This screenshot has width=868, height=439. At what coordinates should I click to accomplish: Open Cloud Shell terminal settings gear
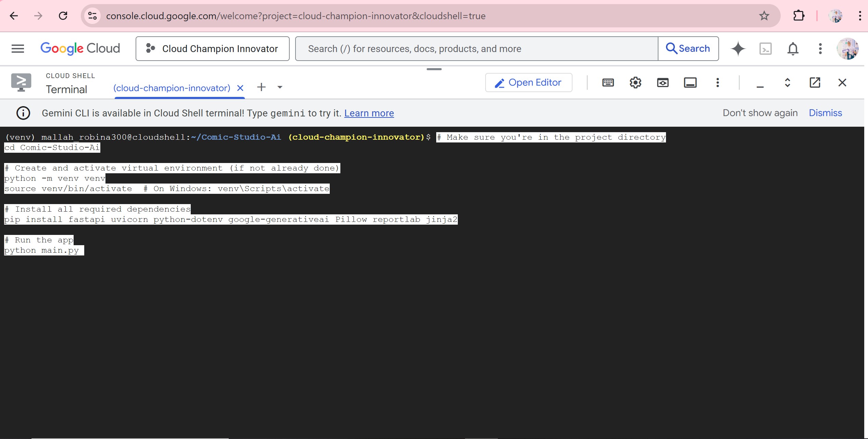[x=635, y=83]
